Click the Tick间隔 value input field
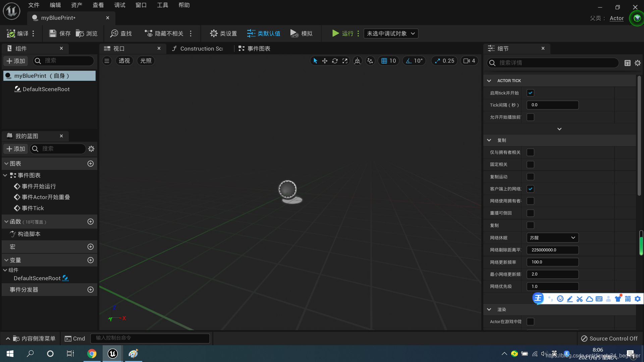Viewport: 644px width, 362px height. [x=552, y=105]
